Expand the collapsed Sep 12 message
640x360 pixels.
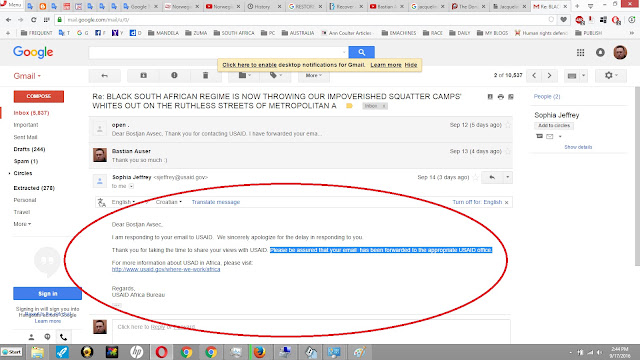click(300, 129)
